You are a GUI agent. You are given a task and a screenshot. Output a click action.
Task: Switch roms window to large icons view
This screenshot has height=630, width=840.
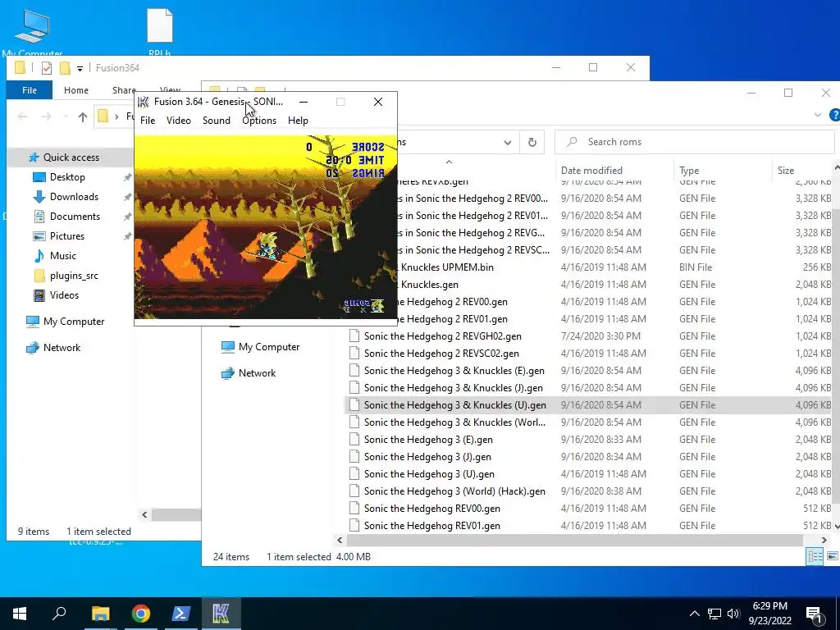832,557
